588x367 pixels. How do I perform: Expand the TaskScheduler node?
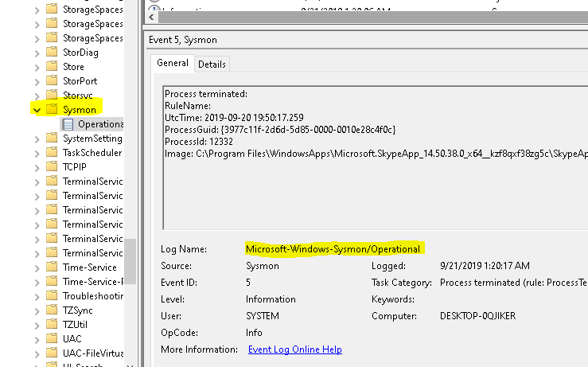(x=37, y=154)
